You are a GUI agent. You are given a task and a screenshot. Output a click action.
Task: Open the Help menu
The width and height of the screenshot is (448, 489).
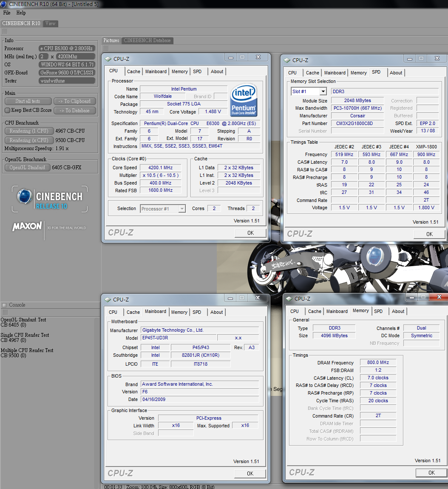21,13
